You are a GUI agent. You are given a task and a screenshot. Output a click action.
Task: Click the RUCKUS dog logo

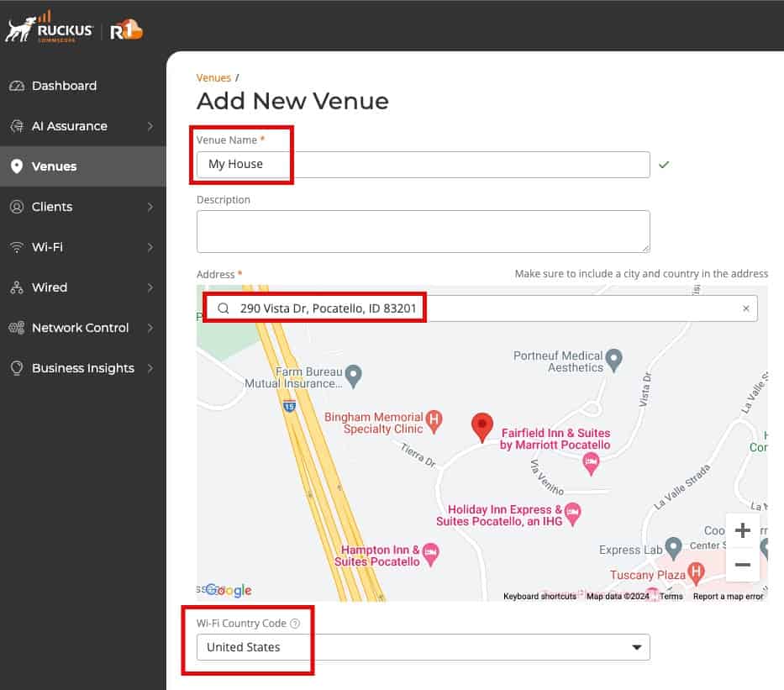click(x=49, y=28)
